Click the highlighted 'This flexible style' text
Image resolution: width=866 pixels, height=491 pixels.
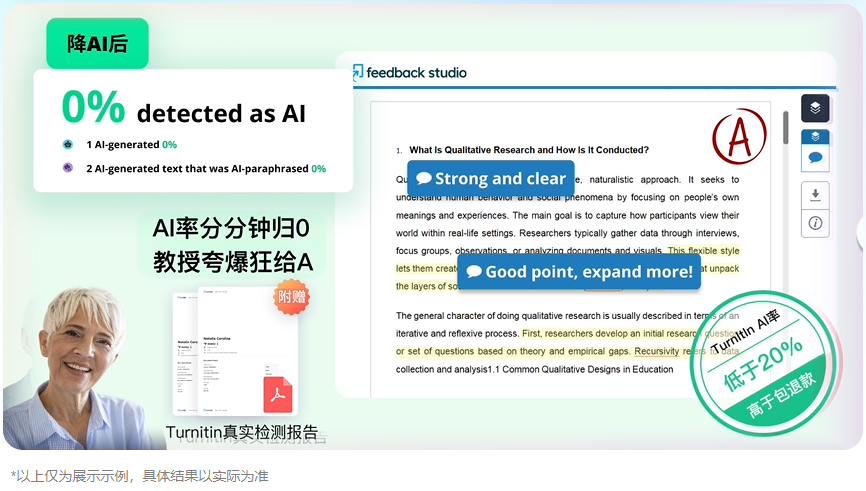coord(703,251)
